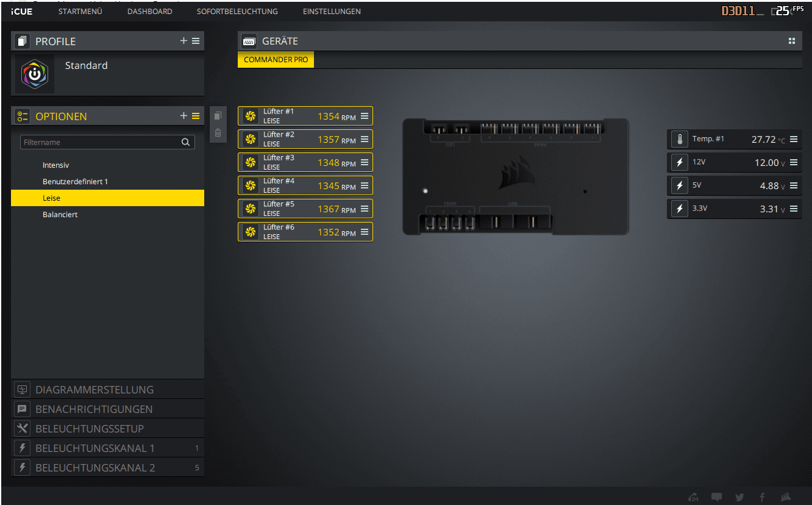The image size is (812, 505).
Task: Click the Standard profile logo thumbnail
Action: pos(35,74)
